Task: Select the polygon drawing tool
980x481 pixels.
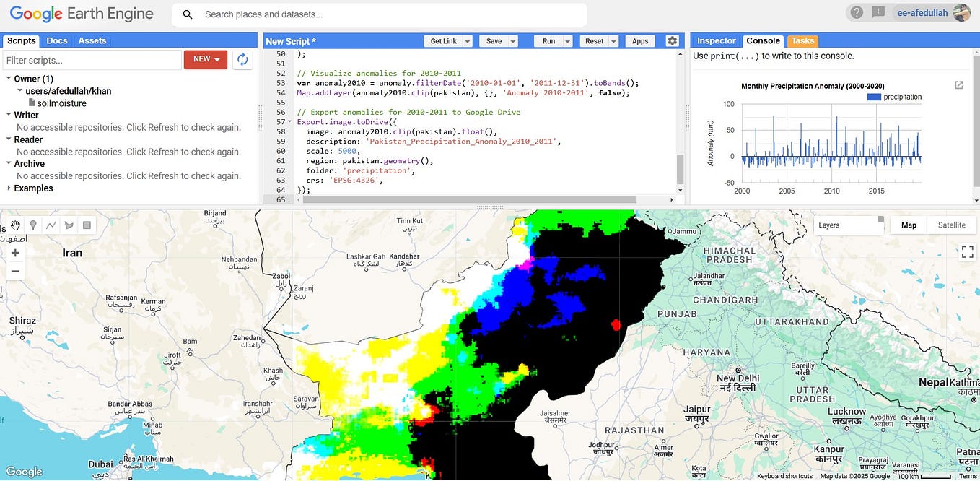Action: (69, 225)
